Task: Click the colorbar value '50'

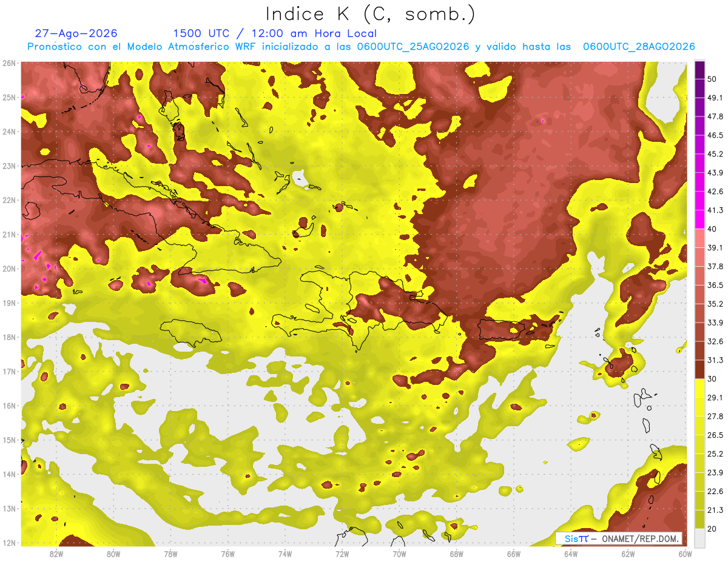Action: point(712,79)
